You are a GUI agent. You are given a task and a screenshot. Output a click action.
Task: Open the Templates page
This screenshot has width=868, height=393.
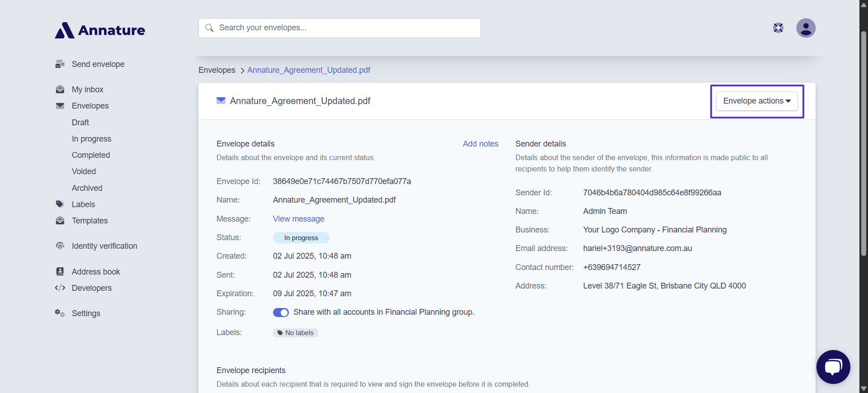tap(90, 221)
